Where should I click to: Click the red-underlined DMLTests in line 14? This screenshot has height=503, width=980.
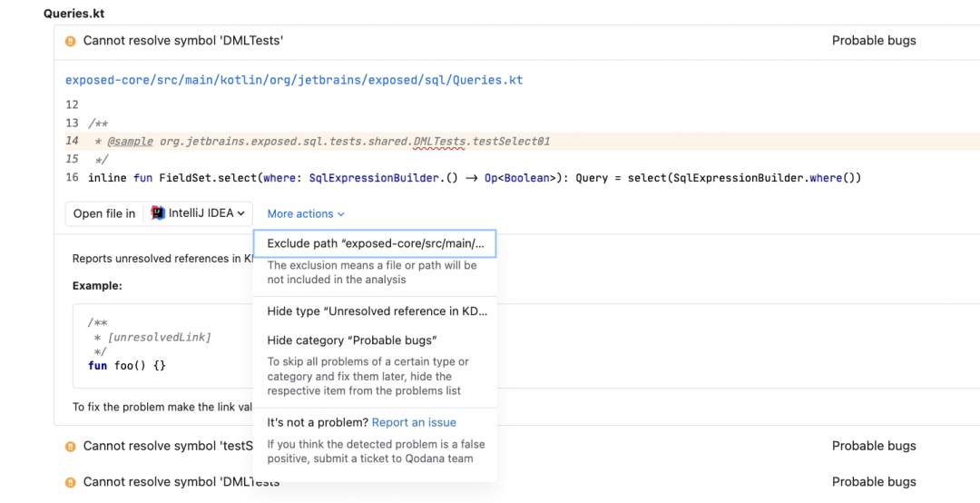pyautogui.click(x=438, y=141)
